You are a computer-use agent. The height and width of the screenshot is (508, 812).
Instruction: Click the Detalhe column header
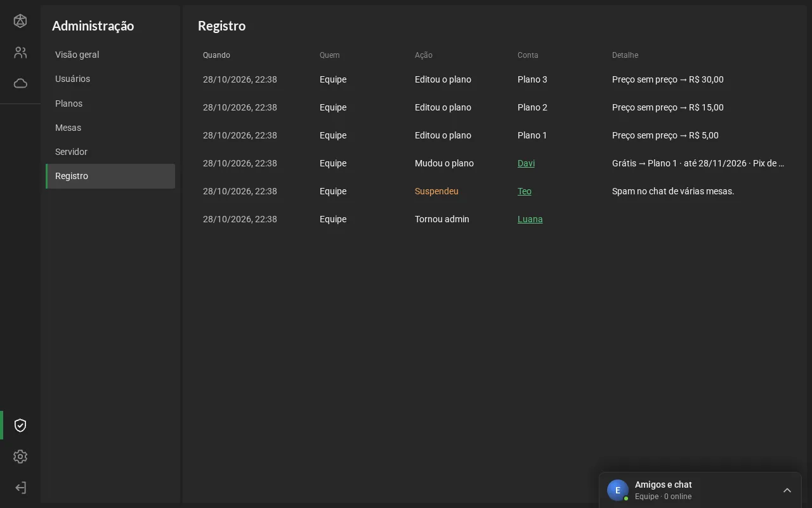click(x=625, y=55)
